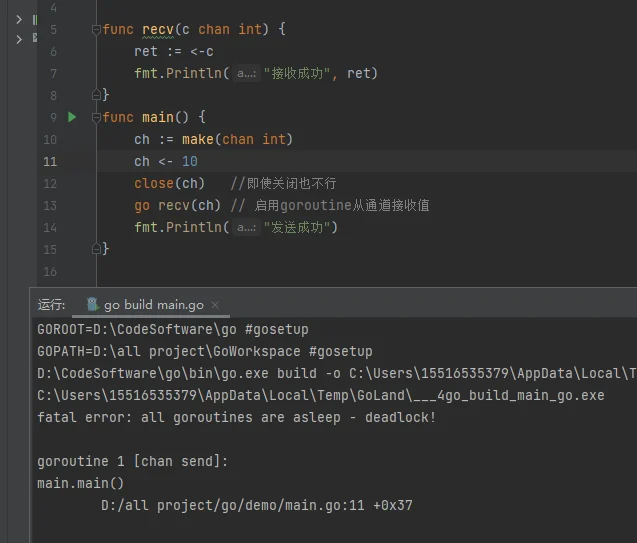Click the first project tree item icon

click(x=36, y=19)
